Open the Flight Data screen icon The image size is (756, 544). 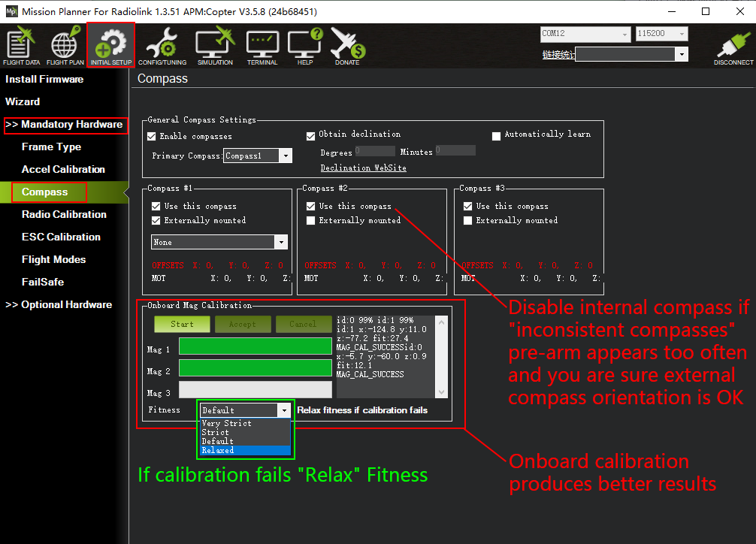click(22, 45)
